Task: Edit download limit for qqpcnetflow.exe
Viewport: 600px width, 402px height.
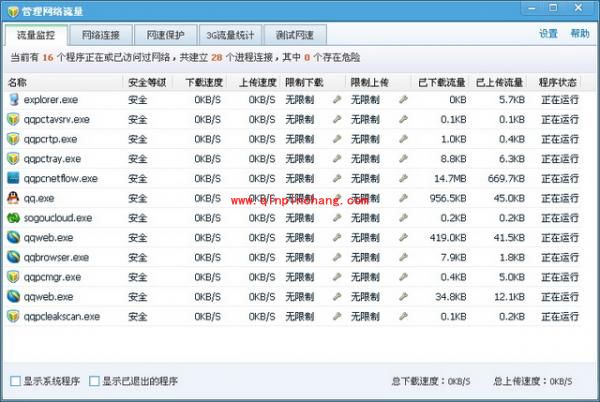Action: point(337,179)
